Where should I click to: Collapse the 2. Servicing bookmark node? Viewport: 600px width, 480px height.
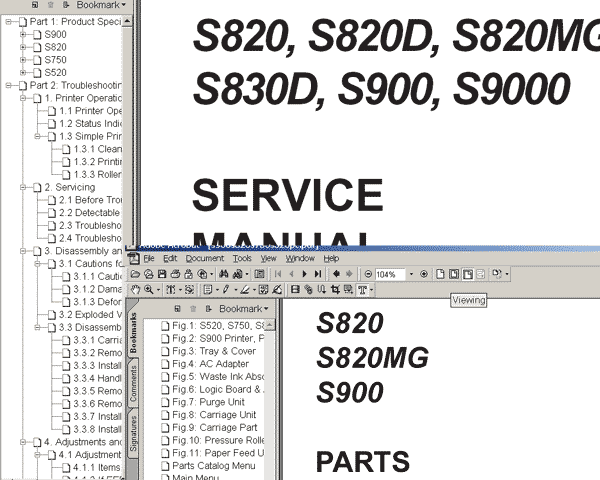[23, 187]
